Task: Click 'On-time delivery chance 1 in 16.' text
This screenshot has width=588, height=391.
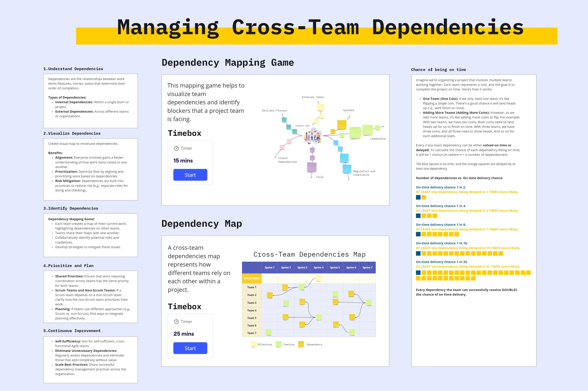Action: [442, 243]
